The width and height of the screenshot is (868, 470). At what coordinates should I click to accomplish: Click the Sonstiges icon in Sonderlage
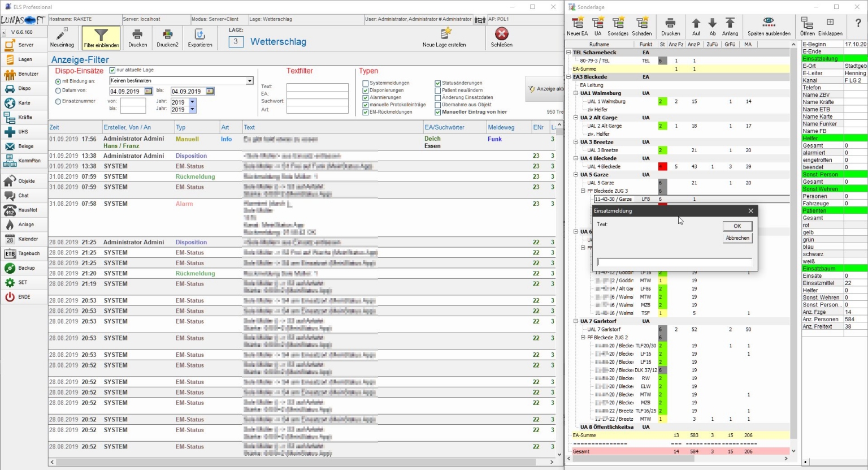618,23
